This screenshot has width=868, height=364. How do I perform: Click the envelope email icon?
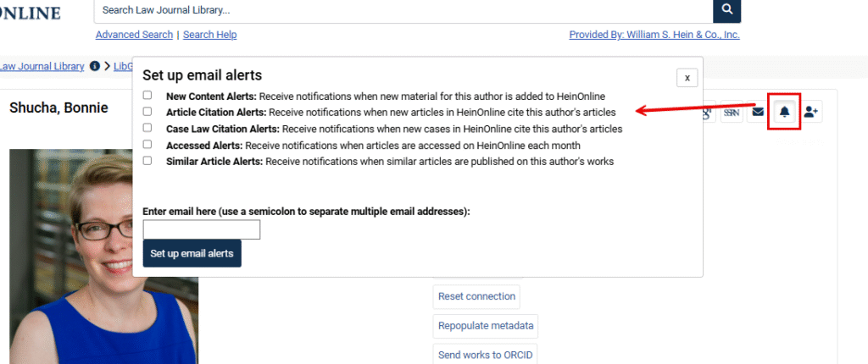pos(758,113)
